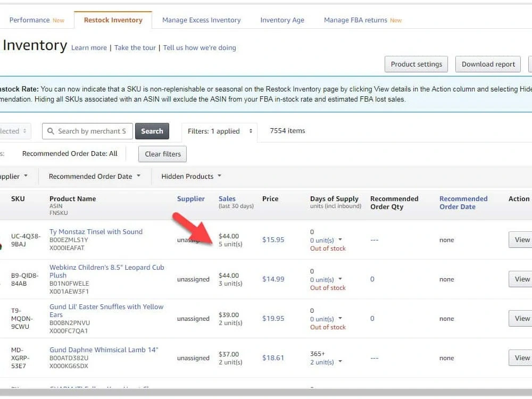Click the search magnifier icon
The image size is (532, 399).
coord(51,131)
